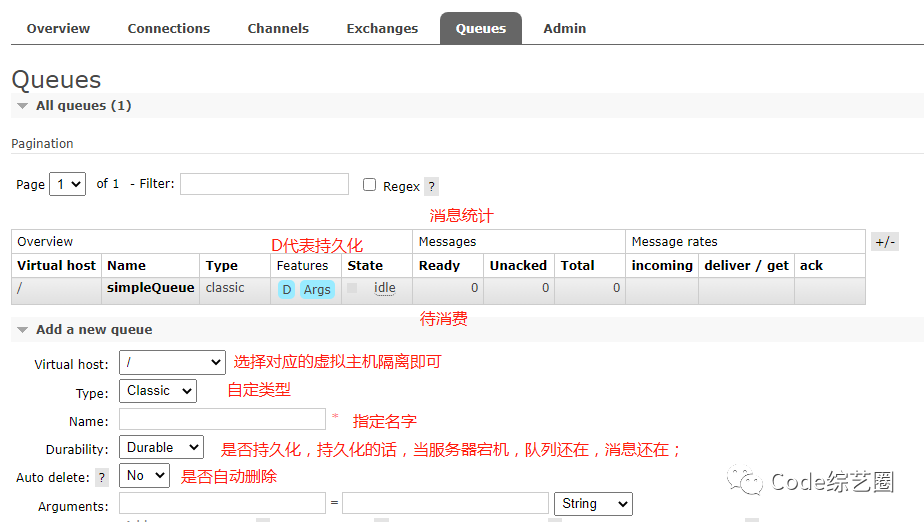Switch to the Connections tab

[169, 28]
